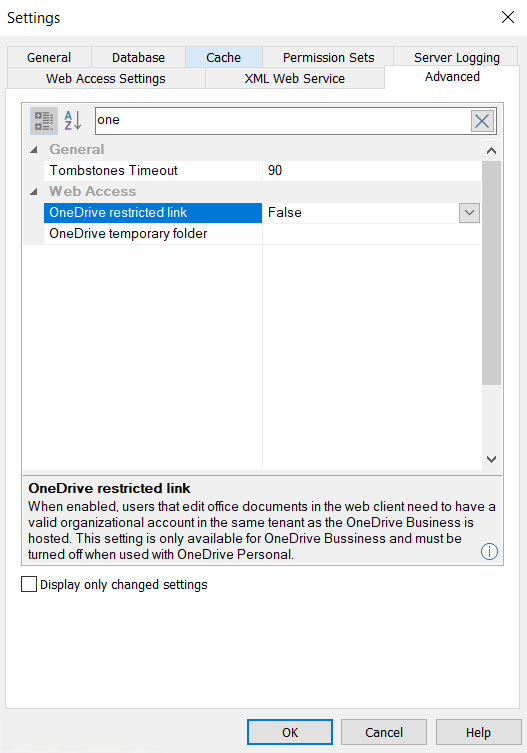Open the Permission Sets tab
Screen dimensions: 527x753
coord(328,57)
